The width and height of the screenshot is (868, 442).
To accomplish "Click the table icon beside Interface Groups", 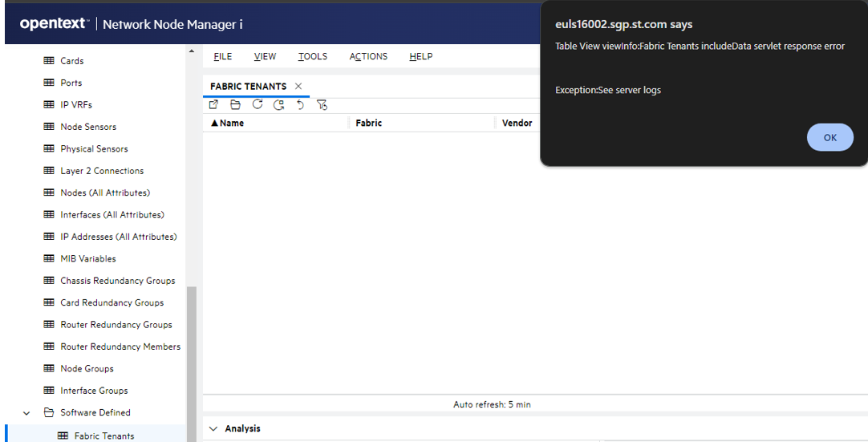I will pyautogui.click(x=49, y=390).
